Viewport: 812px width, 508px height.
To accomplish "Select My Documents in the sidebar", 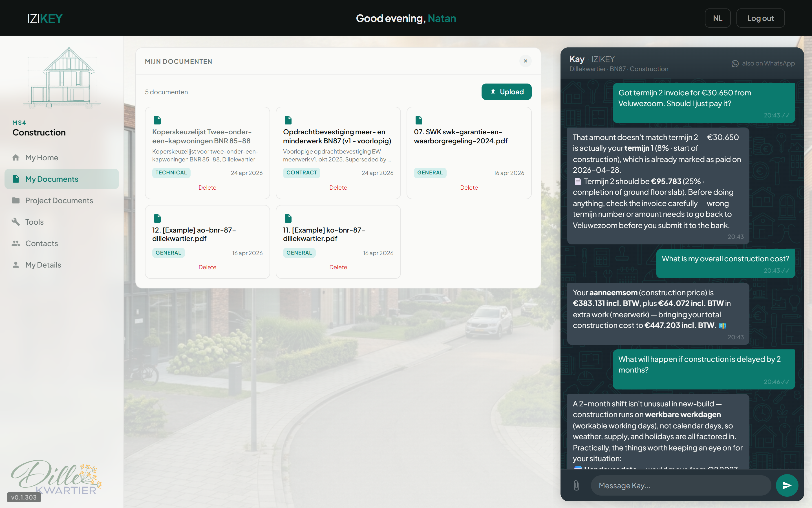I will 62,179.
